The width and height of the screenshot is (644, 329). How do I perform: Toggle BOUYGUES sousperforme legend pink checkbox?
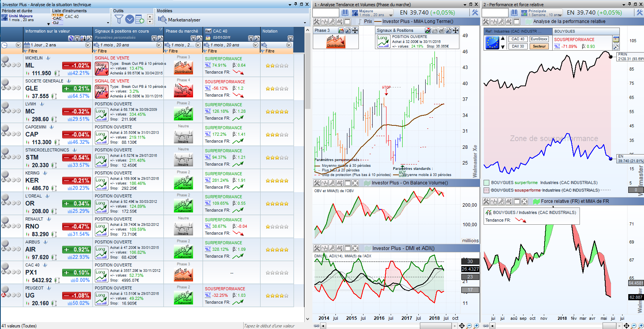[487, 190]
